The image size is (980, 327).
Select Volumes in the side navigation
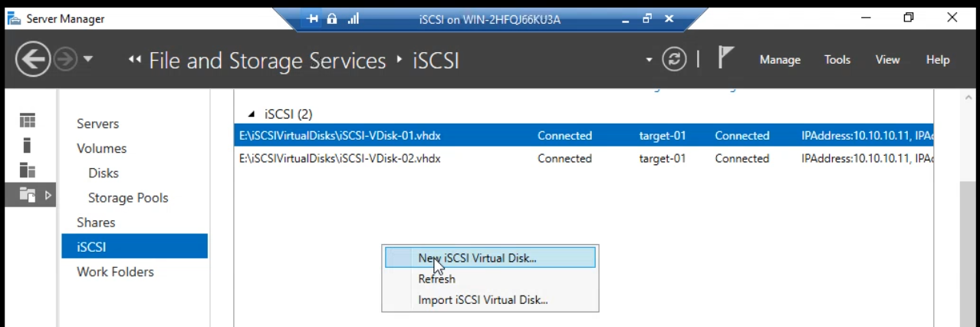[101, 148]
